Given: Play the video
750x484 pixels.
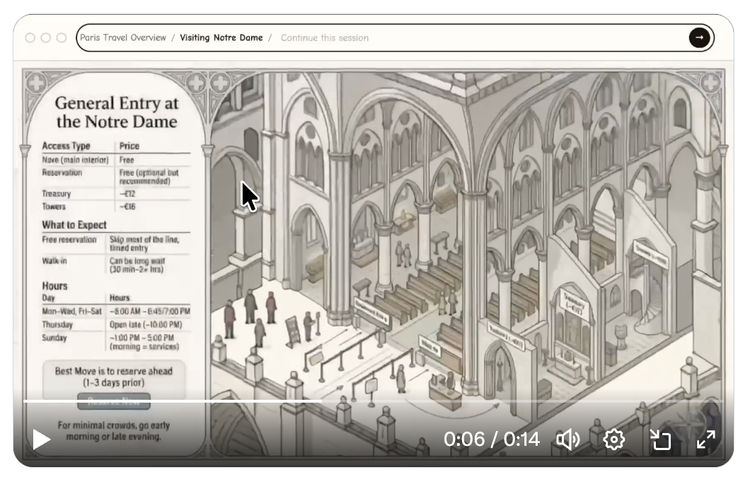Looking at the screenshot, I should pyautogui.click(x=41, y=439).
